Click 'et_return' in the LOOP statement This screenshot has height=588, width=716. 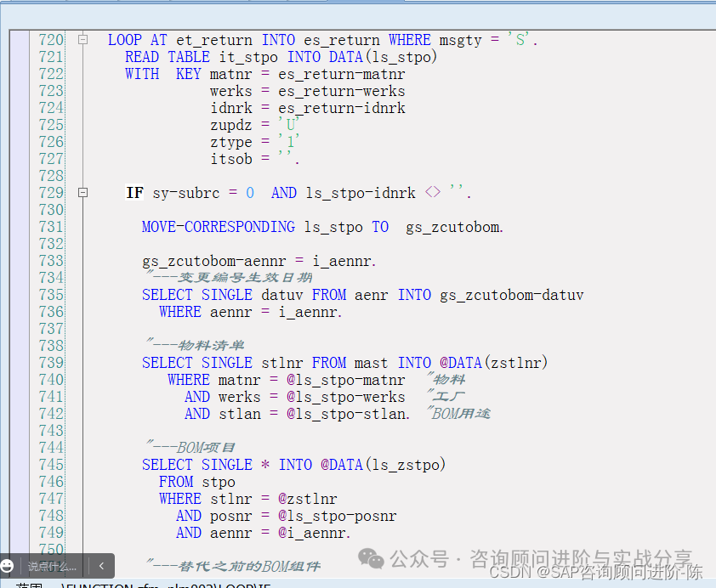pyautogui.click(x=214, y=40)
